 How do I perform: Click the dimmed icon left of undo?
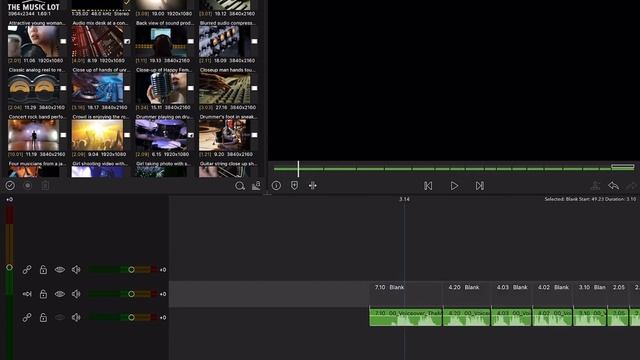596,186
